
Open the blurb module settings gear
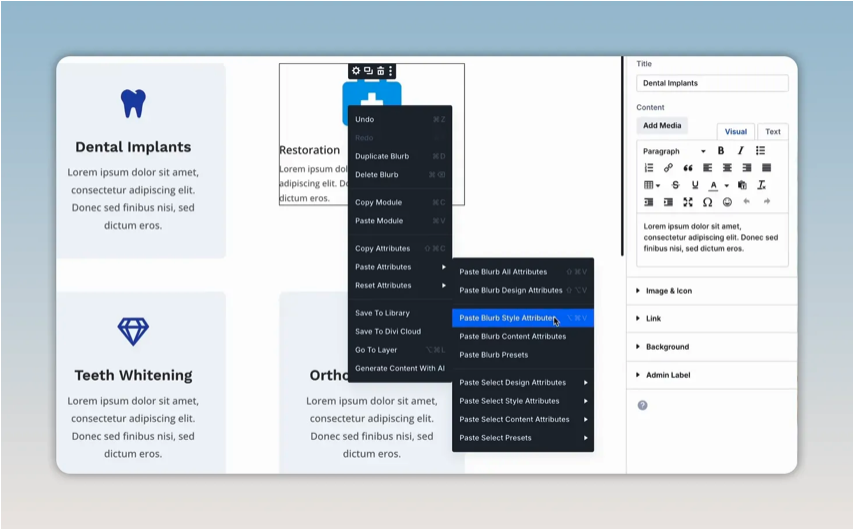[356, 71]
